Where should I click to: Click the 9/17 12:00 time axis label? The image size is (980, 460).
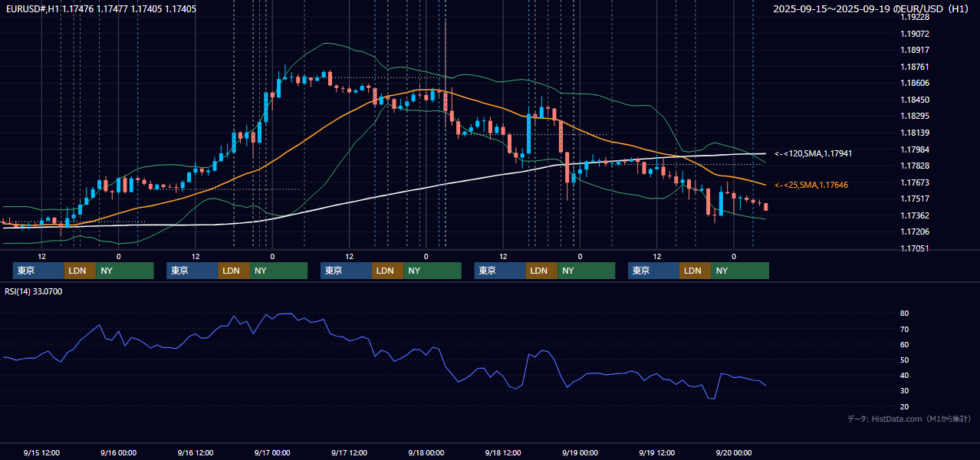click(x=349, y=452)
